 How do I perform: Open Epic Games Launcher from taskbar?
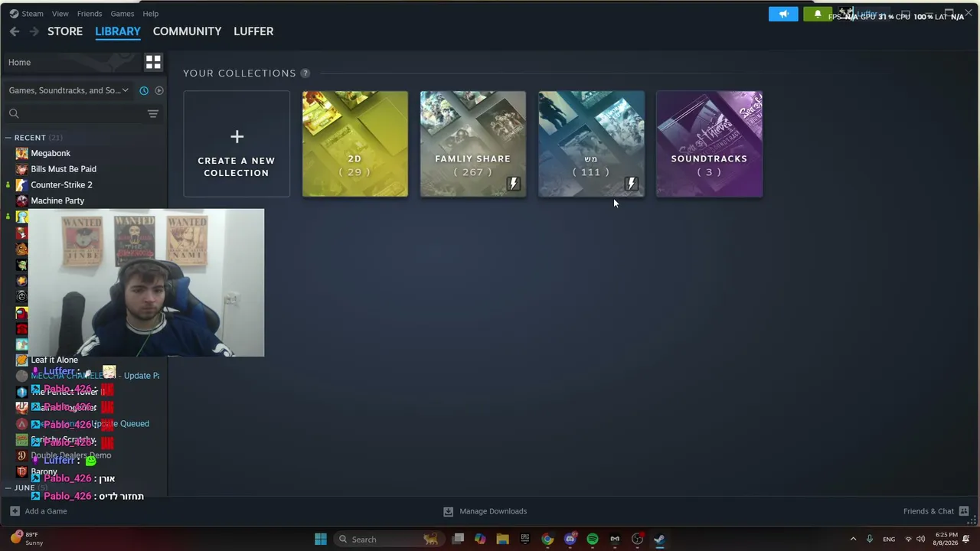pyautogui.click(x=525, y=540)
